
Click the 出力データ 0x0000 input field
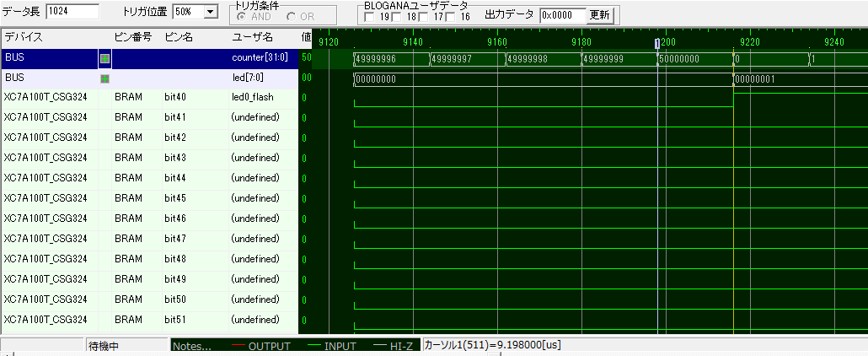point(562,15)
